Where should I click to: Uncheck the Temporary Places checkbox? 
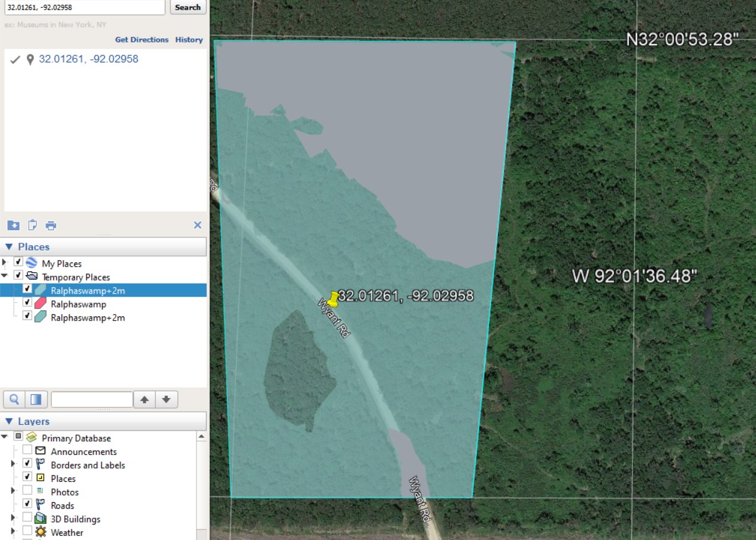[x=19, y=276]
